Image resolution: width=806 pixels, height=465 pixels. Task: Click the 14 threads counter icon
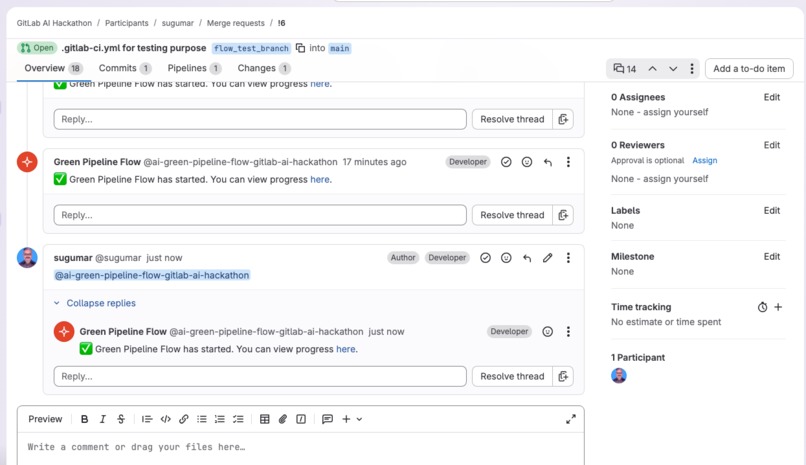pyautogui.click(x=625, y=68)
